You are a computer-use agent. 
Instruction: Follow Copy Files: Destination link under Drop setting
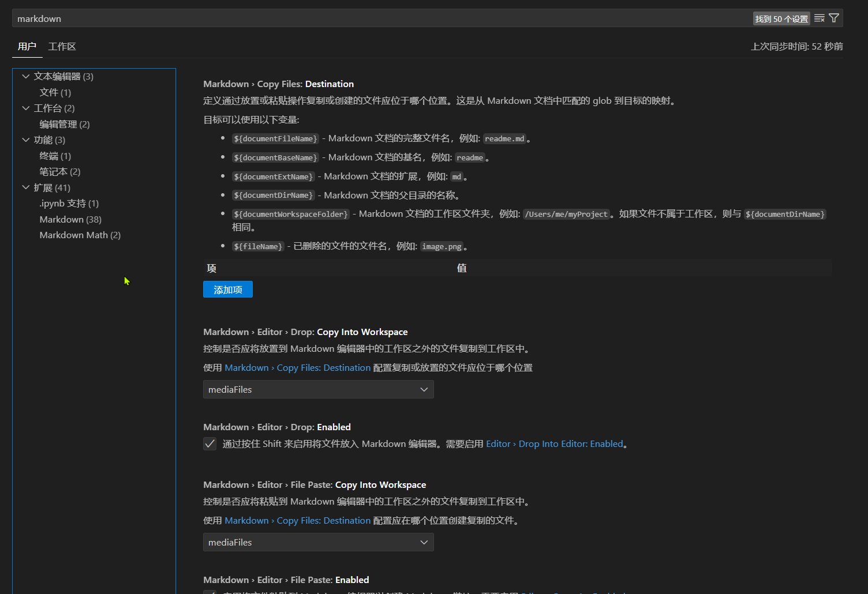298,367
